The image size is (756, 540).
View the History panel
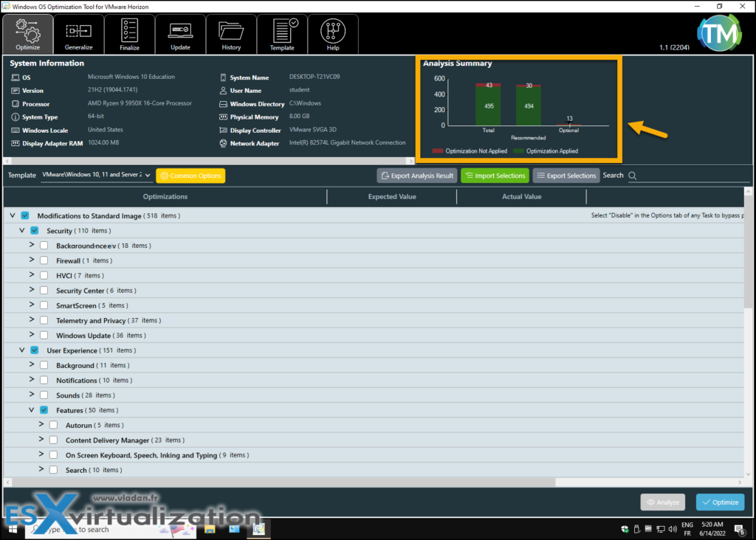click(231, 34)
